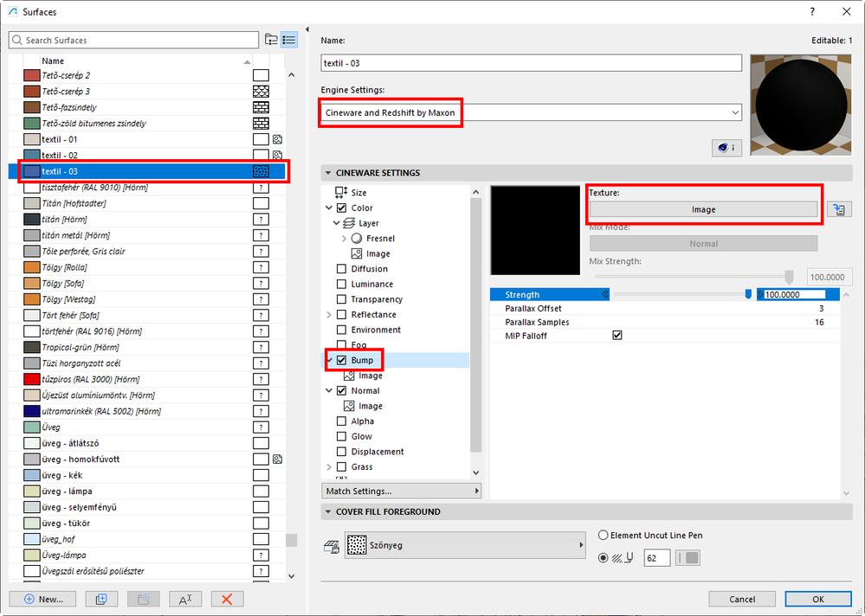Collapse the CINEWARE SETTINGS section
This screenshot has height=616, width=865.
coord(327,173)
